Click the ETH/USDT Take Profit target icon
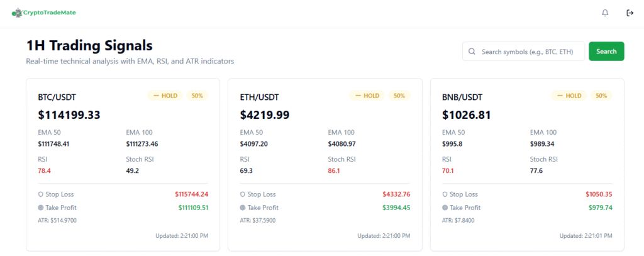The height and width of the screenshot is (256, 644). click(243, 208)
